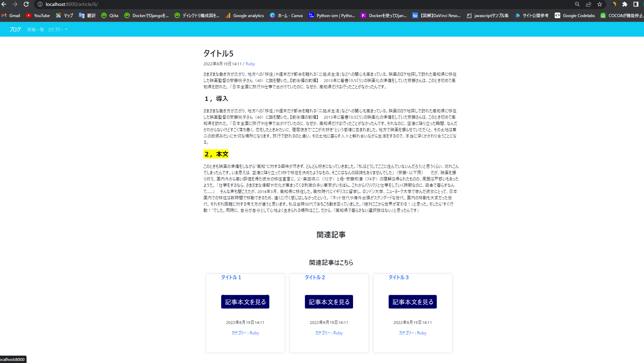The width and height of the screenshot is (644, 363).
Task: Open the Extensions puzzle icon
Action: click(625, 4)
